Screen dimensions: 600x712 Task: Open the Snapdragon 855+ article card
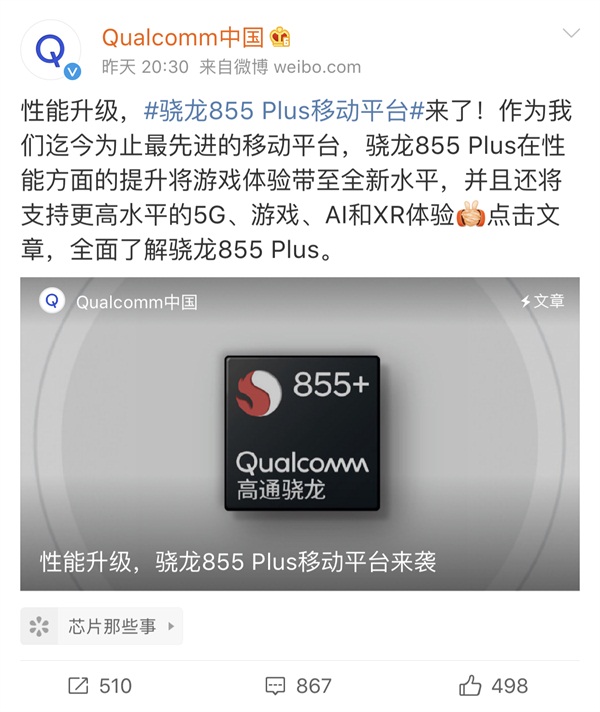[300, 434]
